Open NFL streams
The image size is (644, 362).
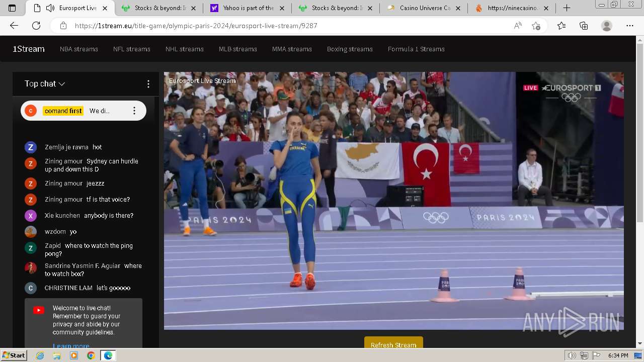132,49
